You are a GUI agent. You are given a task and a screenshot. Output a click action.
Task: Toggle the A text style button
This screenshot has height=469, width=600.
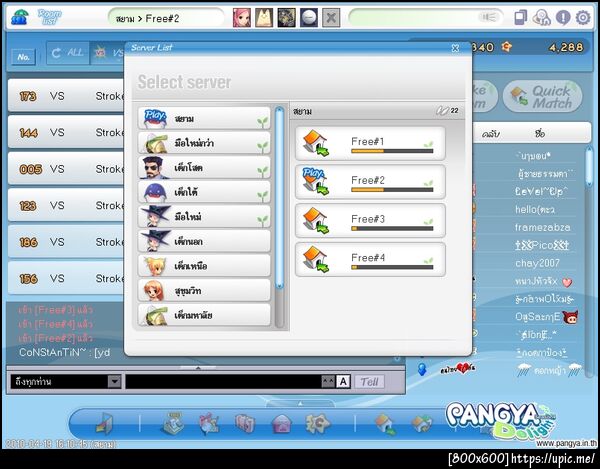343,381
